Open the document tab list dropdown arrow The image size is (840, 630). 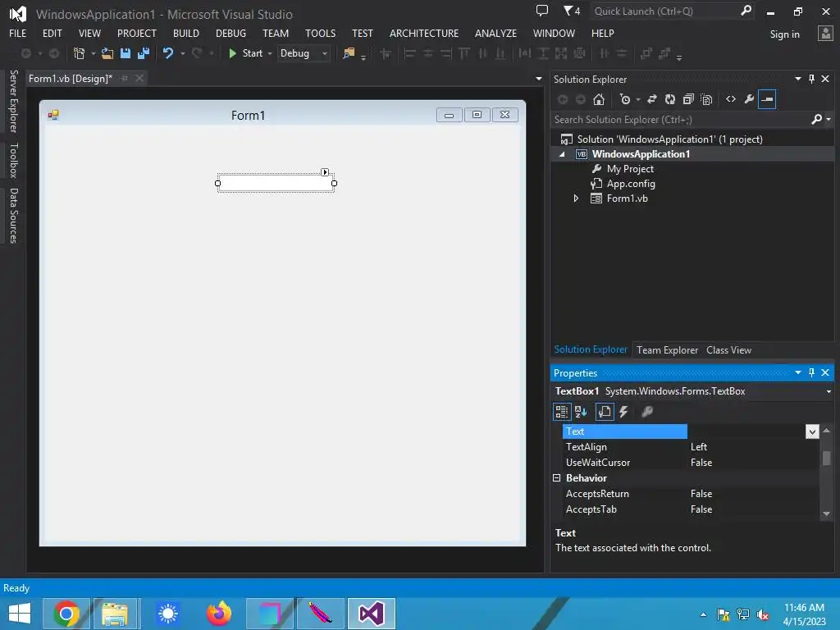tap(538, 79)
